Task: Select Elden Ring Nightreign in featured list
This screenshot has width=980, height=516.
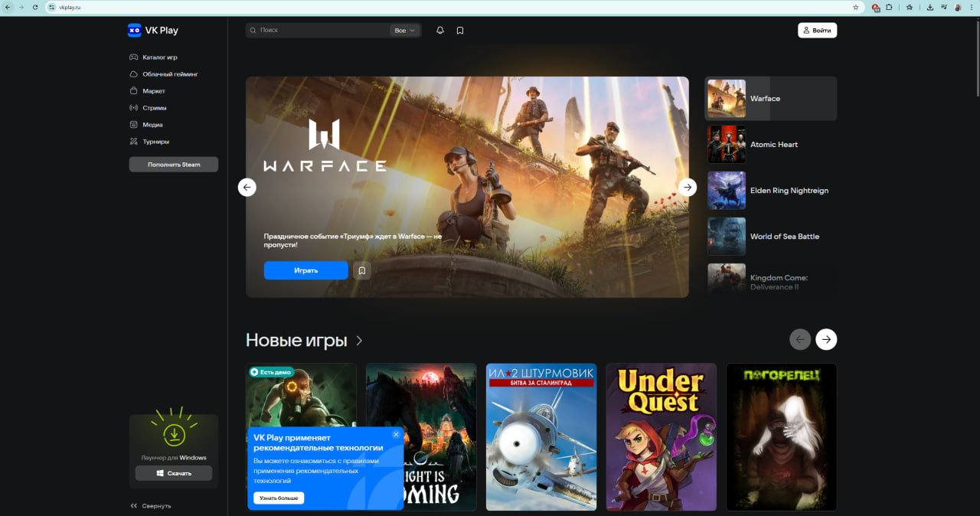Action: pyautogui.click(x=770, y=191)
